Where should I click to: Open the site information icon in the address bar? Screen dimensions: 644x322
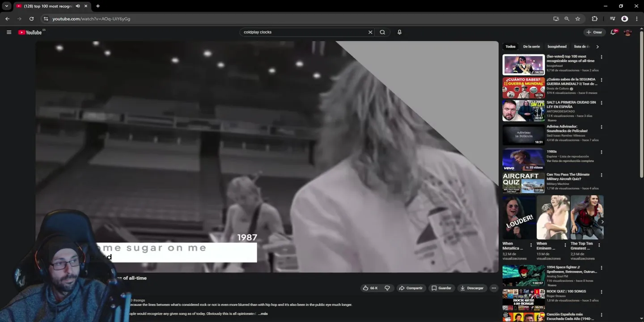[46, 19]
